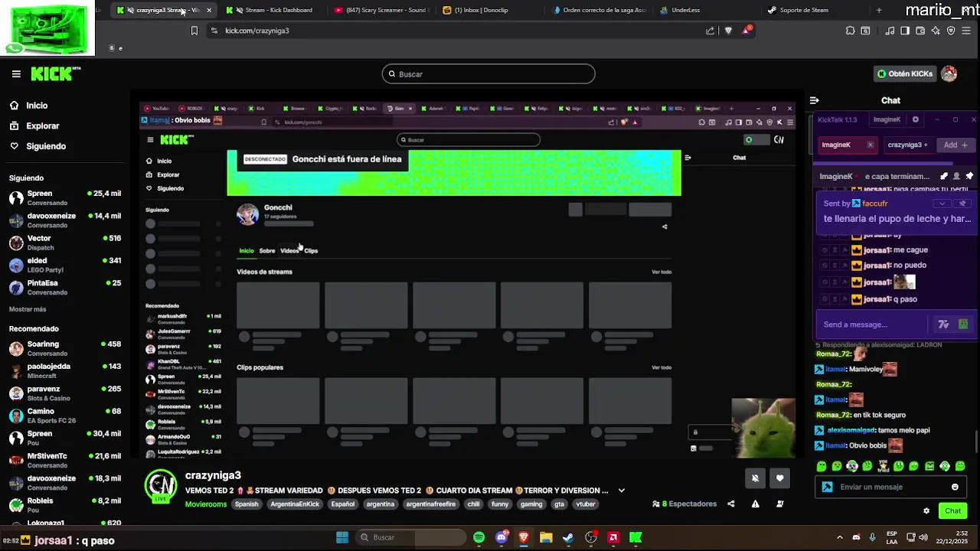980x551 pixels.
Task: Expand Mostrar más in following list
Action: point(28,309)
